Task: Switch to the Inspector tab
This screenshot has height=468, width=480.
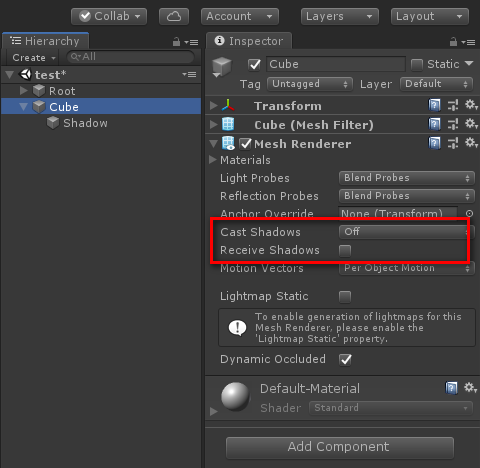Action: click(249, 41)
